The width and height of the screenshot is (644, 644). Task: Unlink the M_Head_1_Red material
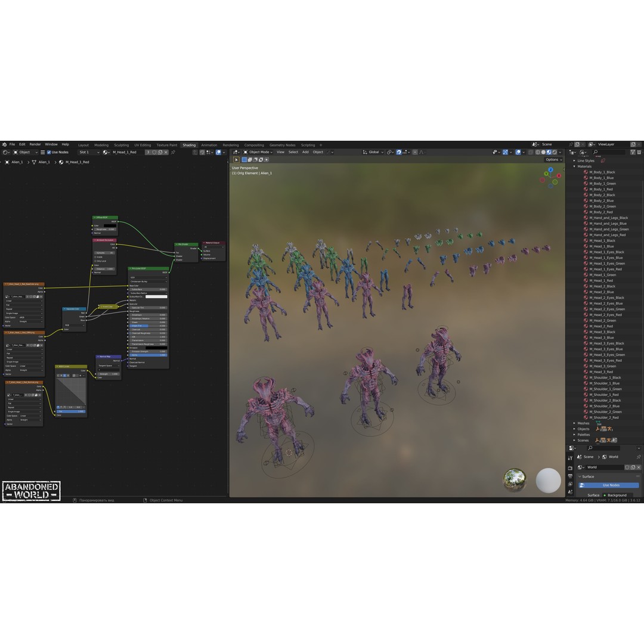166,153
